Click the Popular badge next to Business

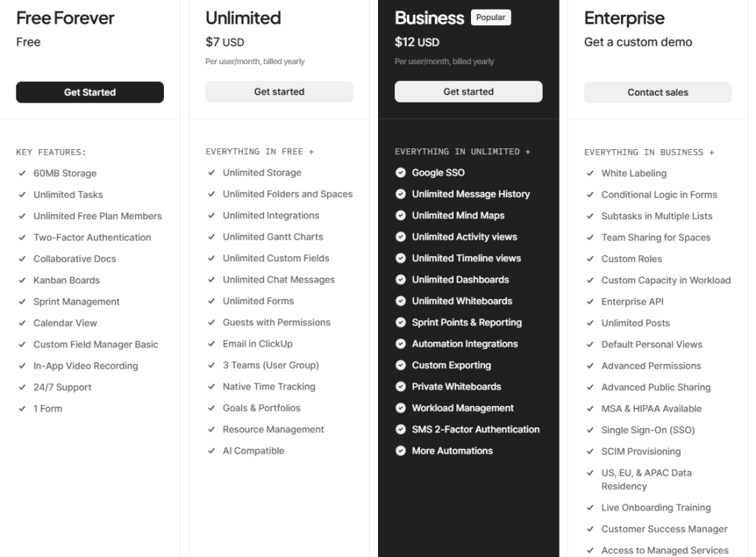click(491, 18)
